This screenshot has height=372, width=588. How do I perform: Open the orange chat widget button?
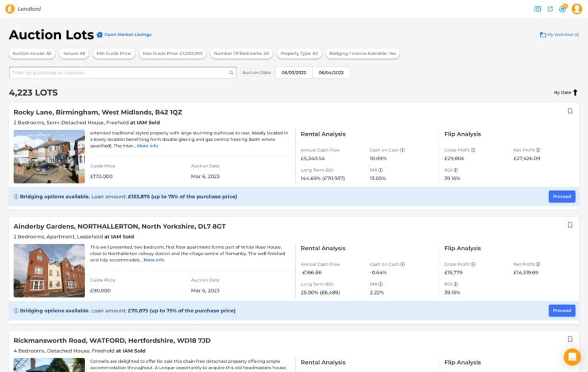572,356
